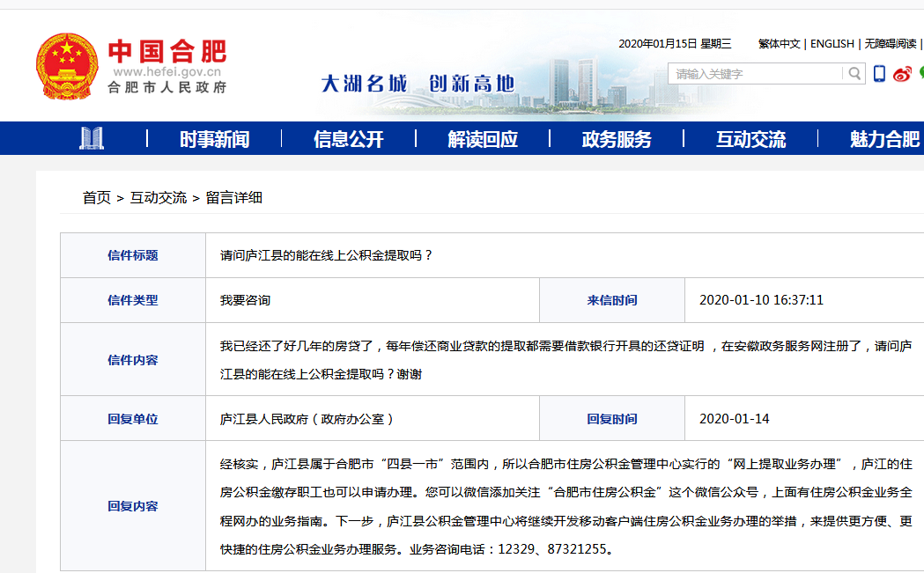Viewport: 924px width, 573px height.
Task: Select the title 请问庐江县的能在线上公积金提取吗？
Action: (327, 255)
